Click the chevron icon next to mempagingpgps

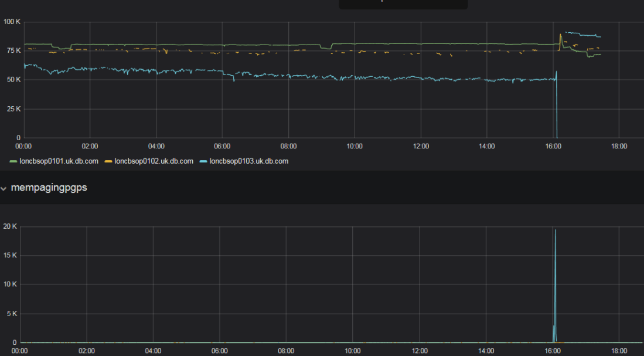pos(5,188)
